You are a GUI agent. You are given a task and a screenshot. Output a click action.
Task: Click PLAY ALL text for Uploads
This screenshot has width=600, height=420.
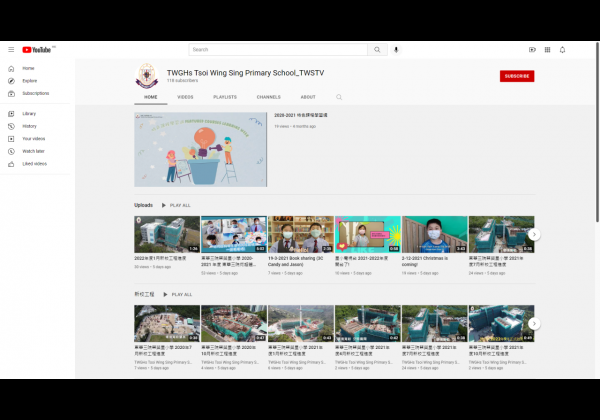click(180, 205)
